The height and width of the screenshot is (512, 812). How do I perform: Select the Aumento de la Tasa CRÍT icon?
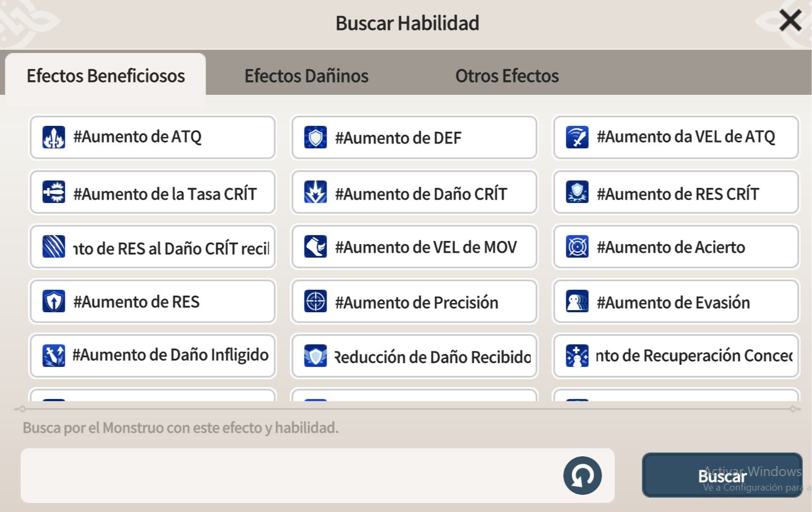(x=54, y=192)
